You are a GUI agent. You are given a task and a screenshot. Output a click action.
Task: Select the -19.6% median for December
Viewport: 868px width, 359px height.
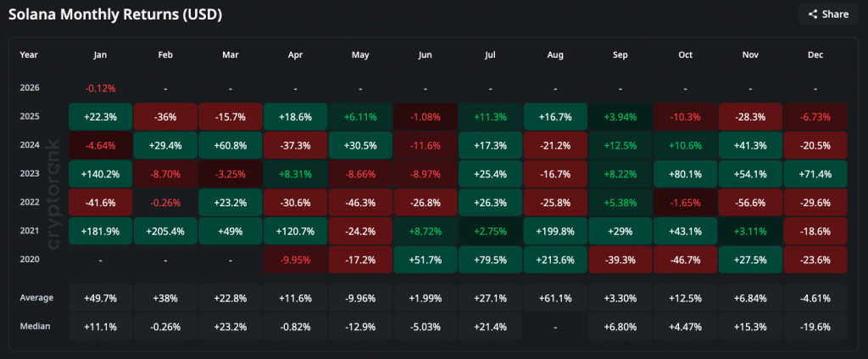(x=814, y=327)
